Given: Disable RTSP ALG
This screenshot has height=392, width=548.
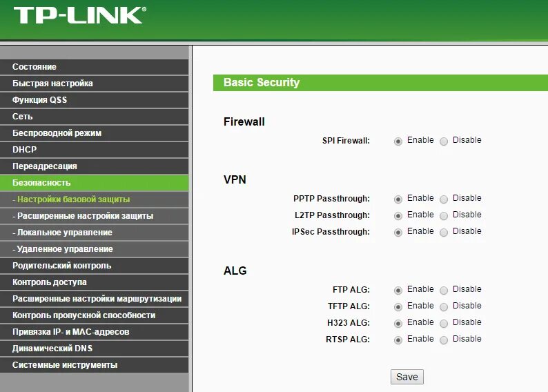Looking at the screenshot, I should click(444, 340).
